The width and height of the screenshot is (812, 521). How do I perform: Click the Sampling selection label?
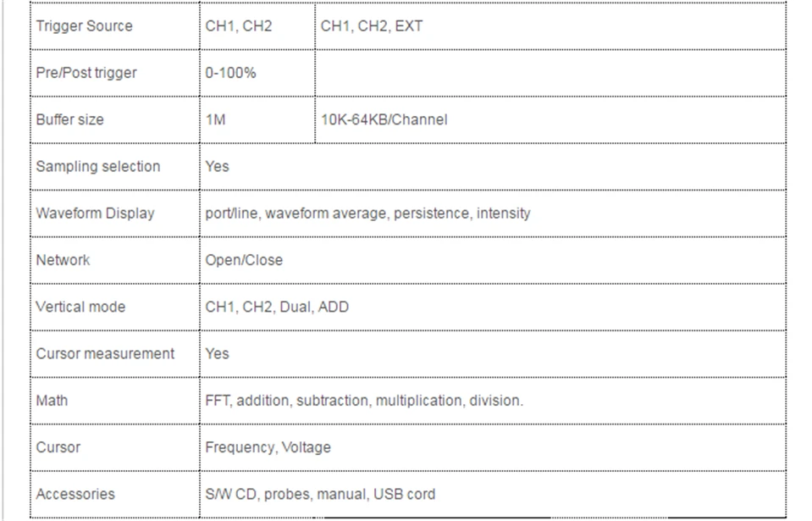point(98,167)
